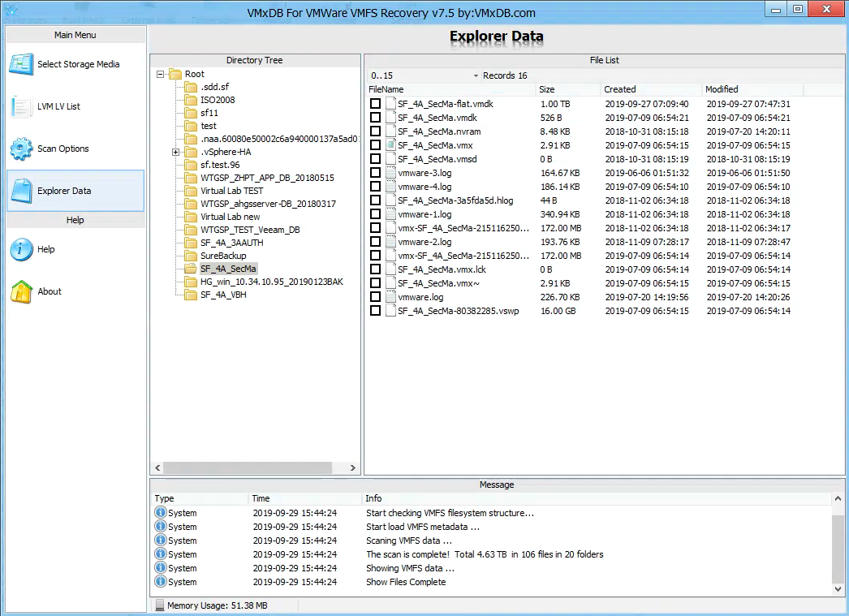Screen dimensions: 849x616
Task: Click the file icon of vmware-3.log
Action: (390, 173)
